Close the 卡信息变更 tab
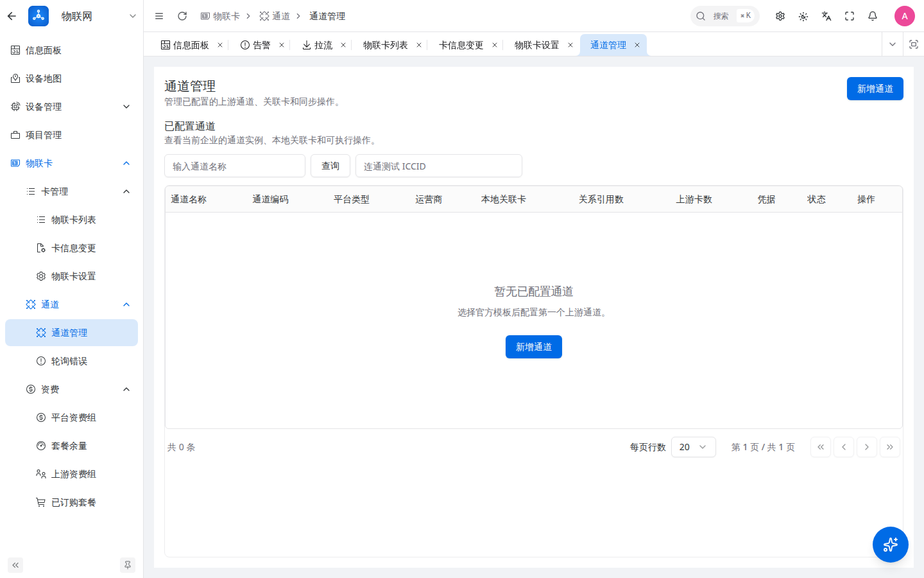The height and width of the screenshot is (578, 924). [495, 45]
